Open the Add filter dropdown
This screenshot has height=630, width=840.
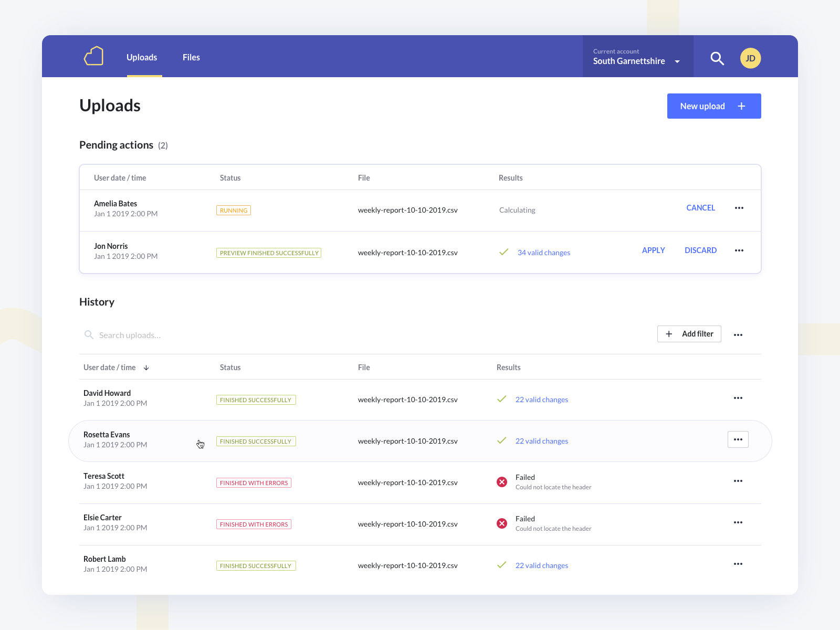pyautogui.click(x=689, y=334)
